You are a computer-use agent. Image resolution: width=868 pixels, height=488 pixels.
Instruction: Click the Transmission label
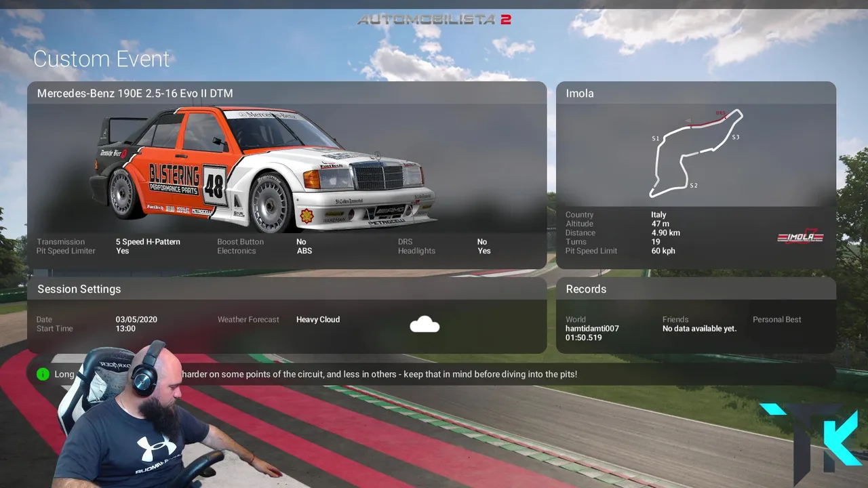coord(60,242)
